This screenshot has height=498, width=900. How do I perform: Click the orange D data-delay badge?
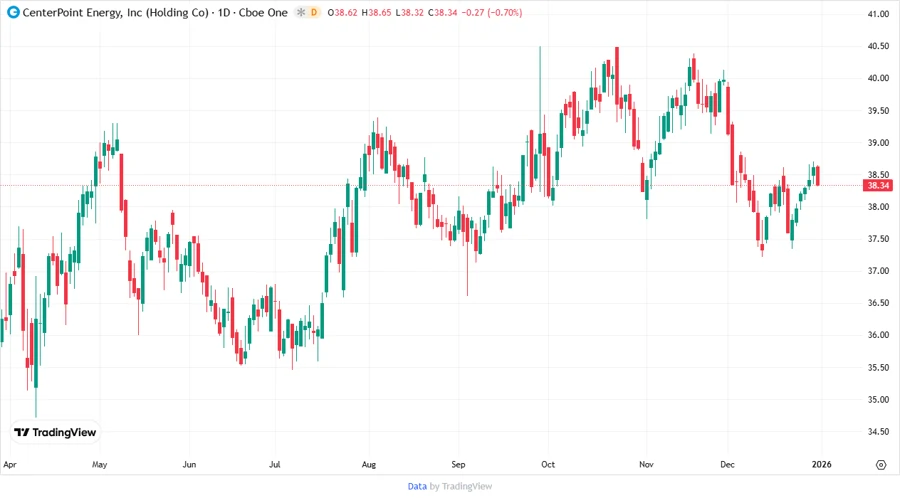pyautogui.click(x=314, y=12)
